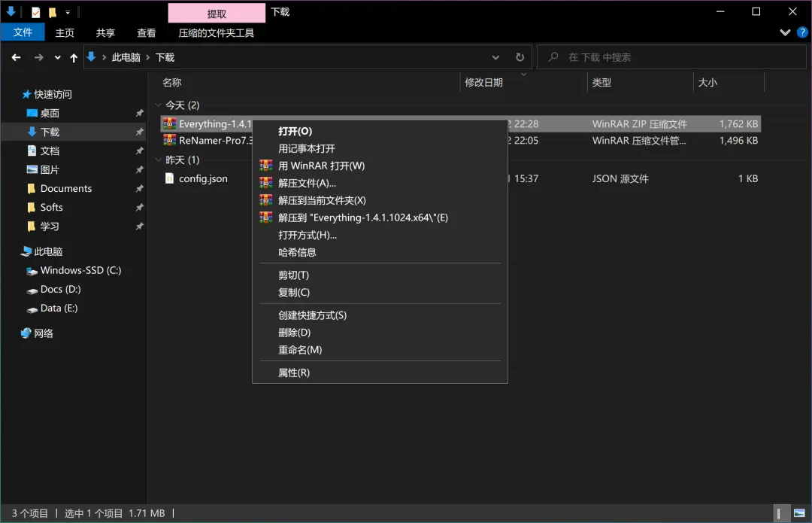Open the address bar history dropdown
The height and width of the screenshot is (523, 812).
tap(495, 57)
